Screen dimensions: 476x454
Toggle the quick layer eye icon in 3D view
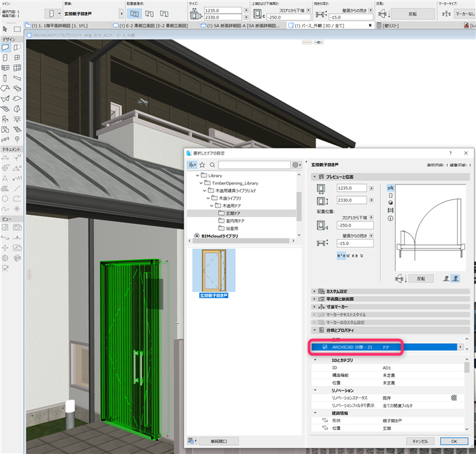coord(318,42)
